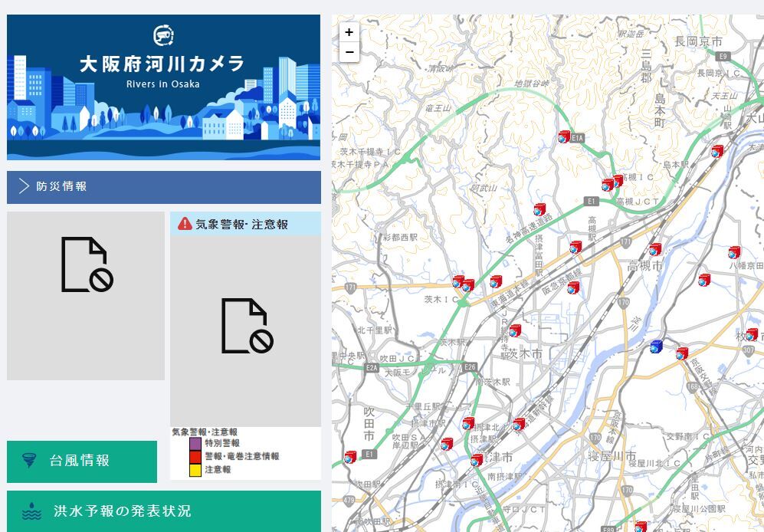This screenshot has width=764, height=532.
Task: Zoom in the map with plus button
Action: [x=349, y=32]
